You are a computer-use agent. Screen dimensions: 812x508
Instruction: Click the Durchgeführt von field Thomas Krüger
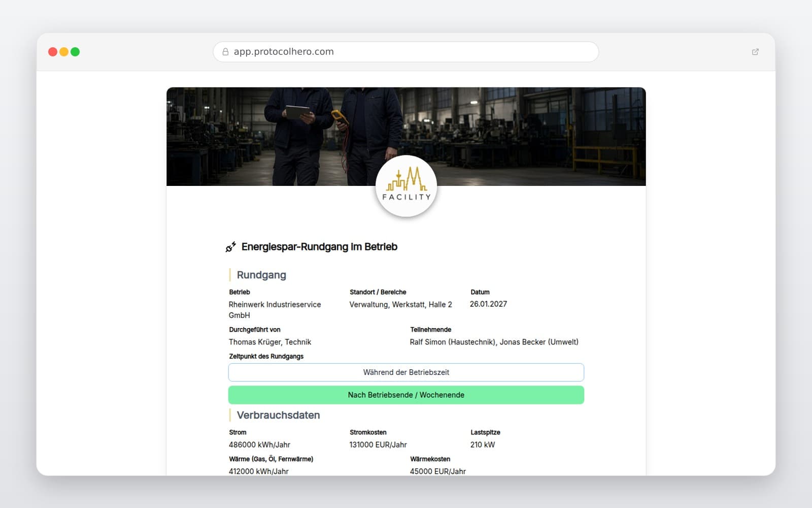point(270,342)
